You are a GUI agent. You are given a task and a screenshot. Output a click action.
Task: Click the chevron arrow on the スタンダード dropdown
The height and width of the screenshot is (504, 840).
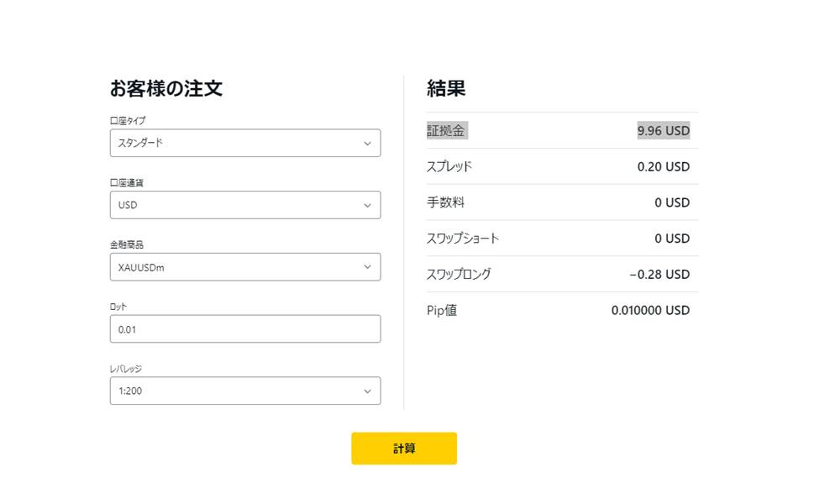(367, 143)
